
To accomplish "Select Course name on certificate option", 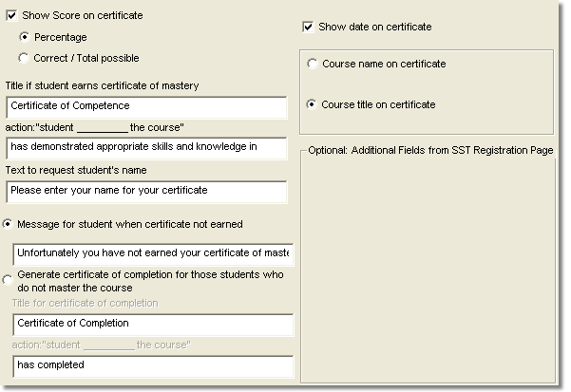I will pos(312,64).
